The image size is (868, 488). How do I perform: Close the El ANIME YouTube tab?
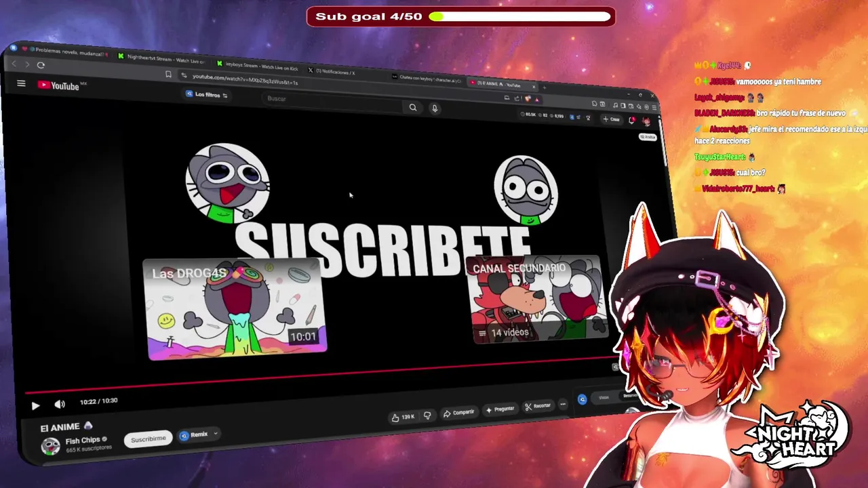click(x=534, y=87)
